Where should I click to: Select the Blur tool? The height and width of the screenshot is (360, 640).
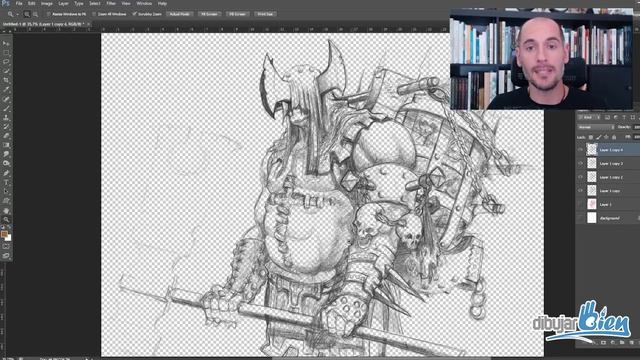tap(6, 154)
